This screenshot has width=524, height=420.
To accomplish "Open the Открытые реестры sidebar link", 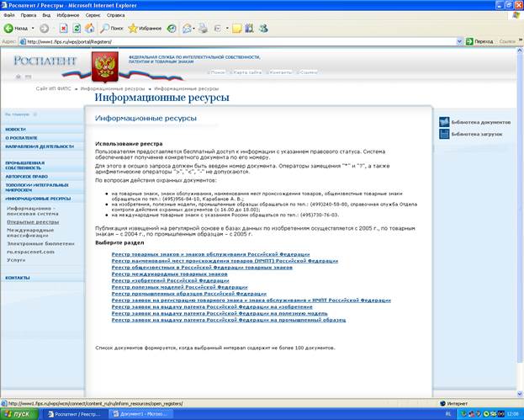I will point(33,222).
